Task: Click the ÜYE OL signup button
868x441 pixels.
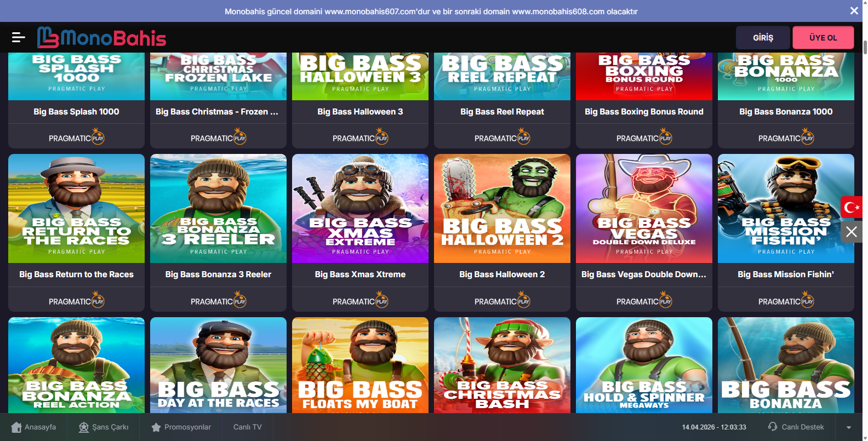Action: coord(823,37)
